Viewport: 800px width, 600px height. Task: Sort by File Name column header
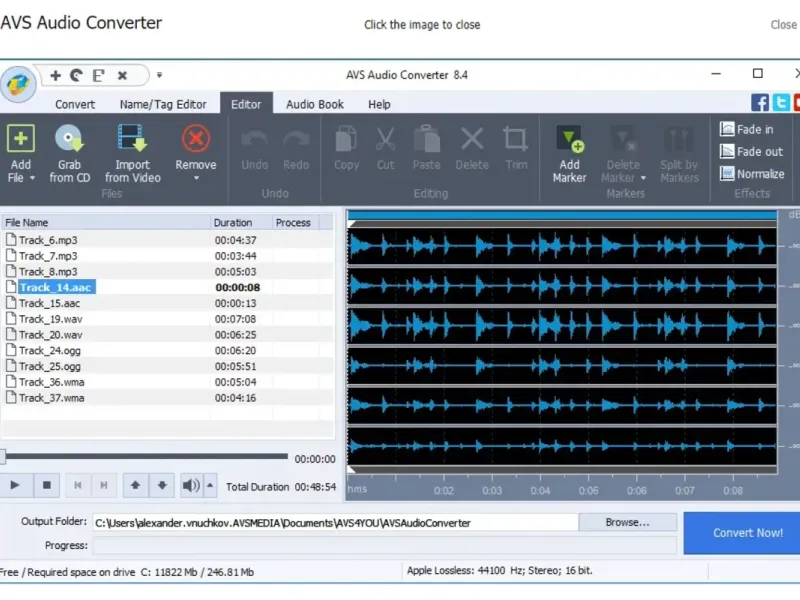point(106,222)
